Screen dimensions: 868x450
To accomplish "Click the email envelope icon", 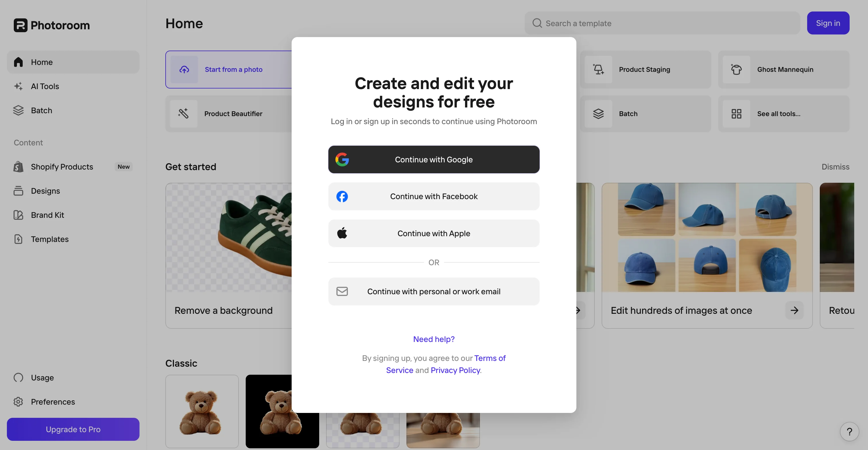I will pos(342,291).
